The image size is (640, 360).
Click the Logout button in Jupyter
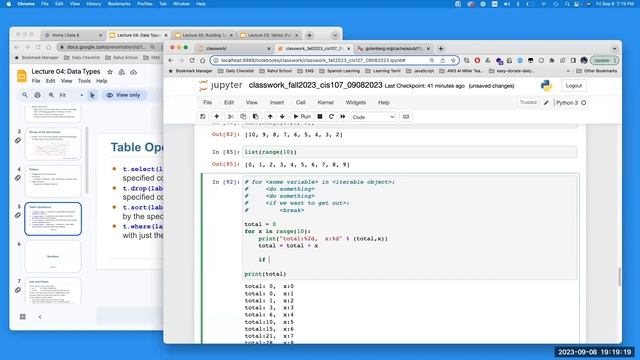574,86
